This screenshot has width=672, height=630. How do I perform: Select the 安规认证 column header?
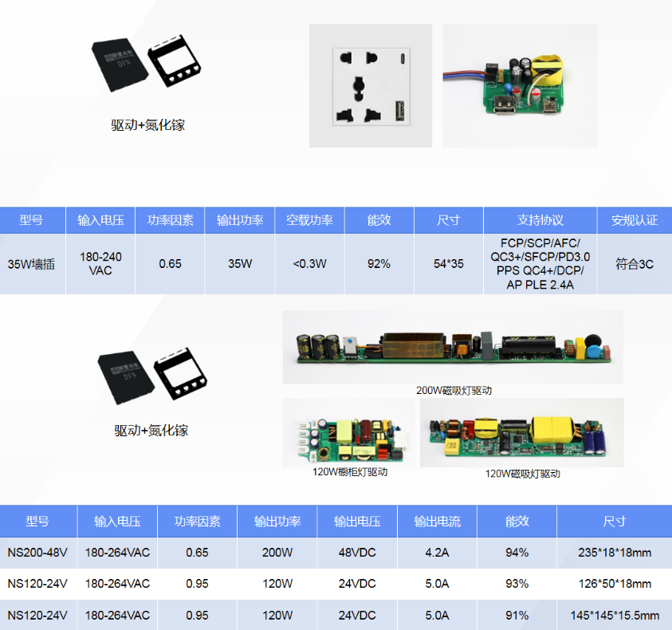click(635, 220)
